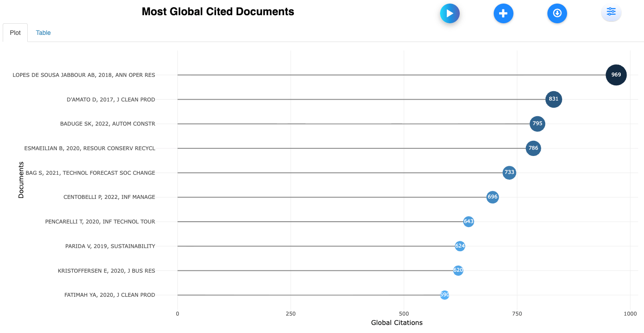Viewport: 644px width, 333px height.
Task: Select the 624 citations data point
Action: (x=460, y=246)
